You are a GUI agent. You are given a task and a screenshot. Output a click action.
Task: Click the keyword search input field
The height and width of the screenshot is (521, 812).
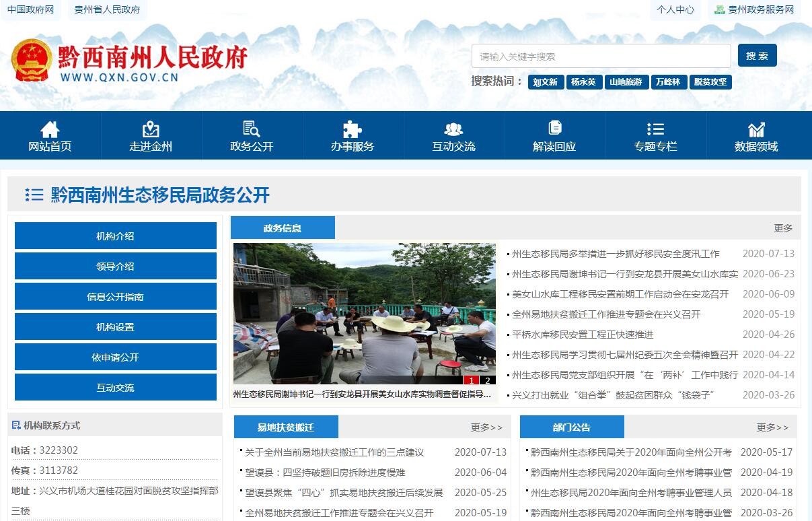(601, 57)
